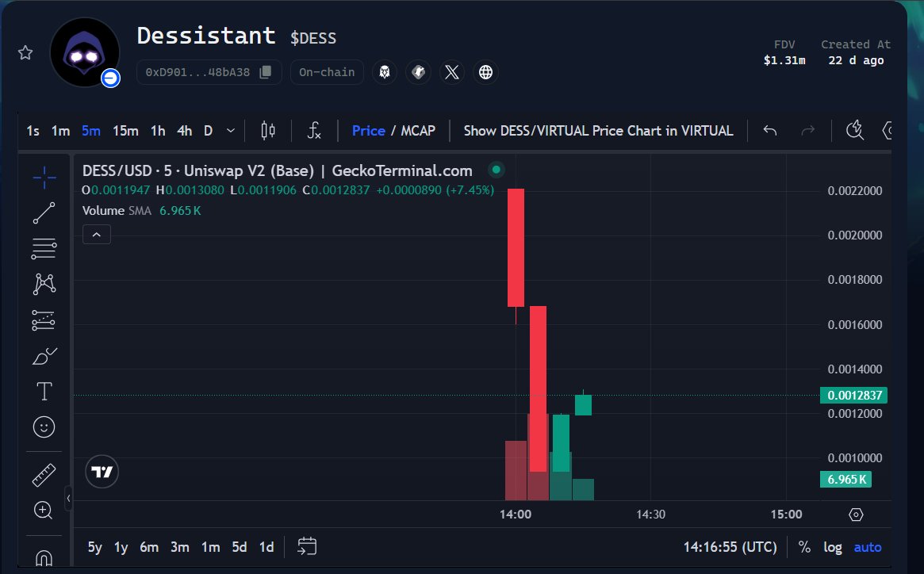Open the X (Twitter) profile link
This screenshot has height=574, width=924.
click(x=452, y=72)
